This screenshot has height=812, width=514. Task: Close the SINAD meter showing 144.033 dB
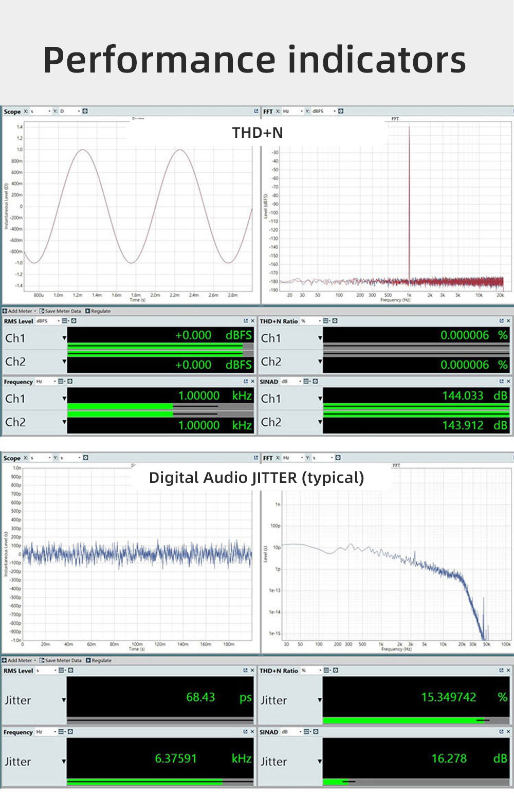(x=508, y=382)
